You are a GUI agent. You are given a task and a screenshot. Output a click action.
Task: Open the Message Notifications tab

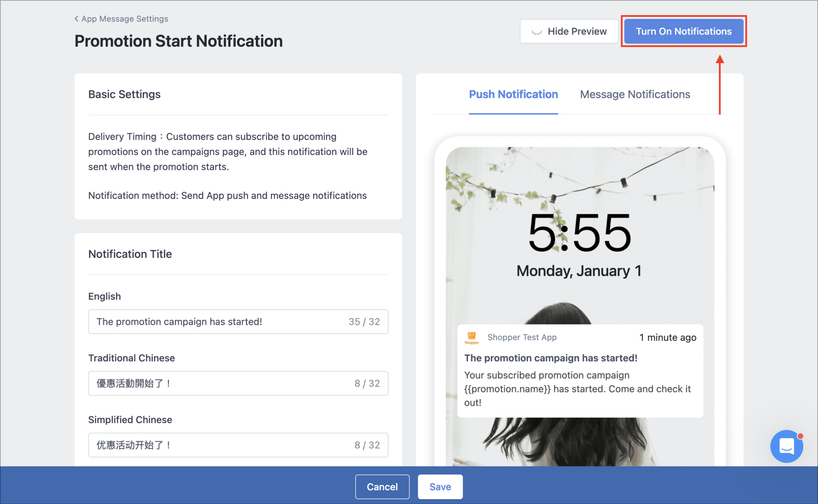click(x=635, y=94)
